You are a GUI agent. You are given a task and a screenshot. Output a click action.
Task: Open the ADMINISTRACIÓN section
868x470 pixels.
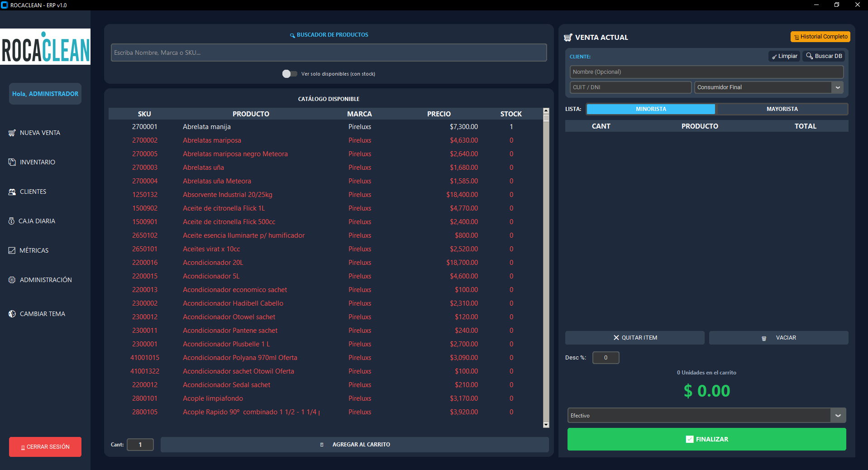click(x=46, y=280)
